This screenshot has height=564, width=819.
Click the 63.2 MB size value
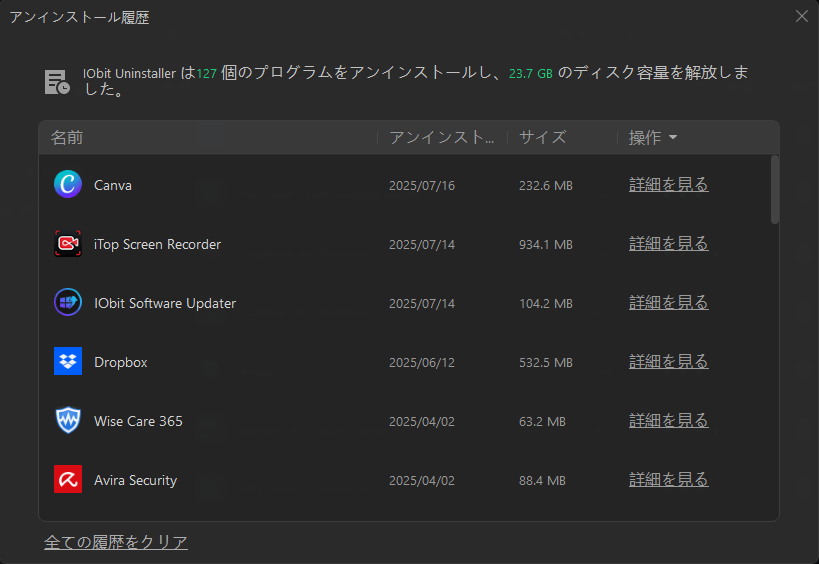(x=542, y=421)
